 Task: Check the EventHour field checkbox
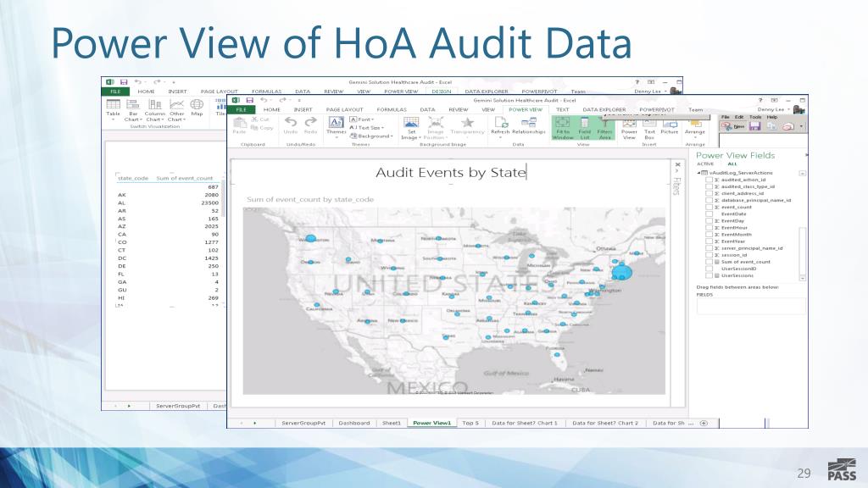pos(709,227)
